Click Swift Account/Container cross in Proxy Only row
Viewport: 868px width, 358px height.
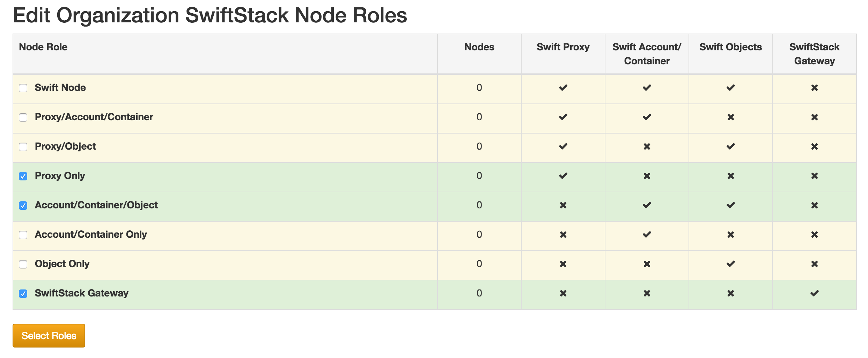(x=647, y=176)
